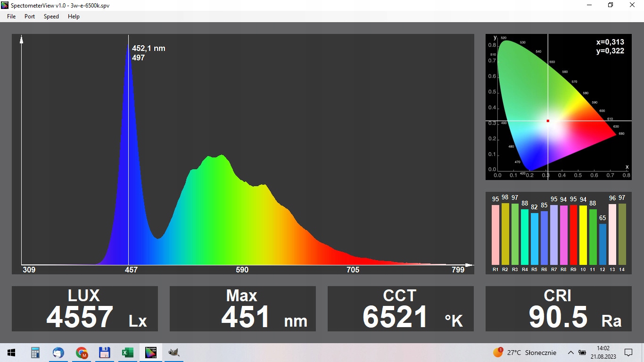Click the R6 CRI bar

pyautogui.click(x=545, y=238)
